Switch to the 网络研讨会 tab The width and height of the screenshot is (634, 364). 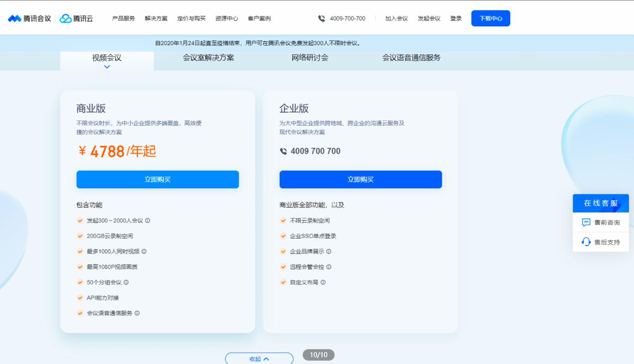[x=310, y=58]
